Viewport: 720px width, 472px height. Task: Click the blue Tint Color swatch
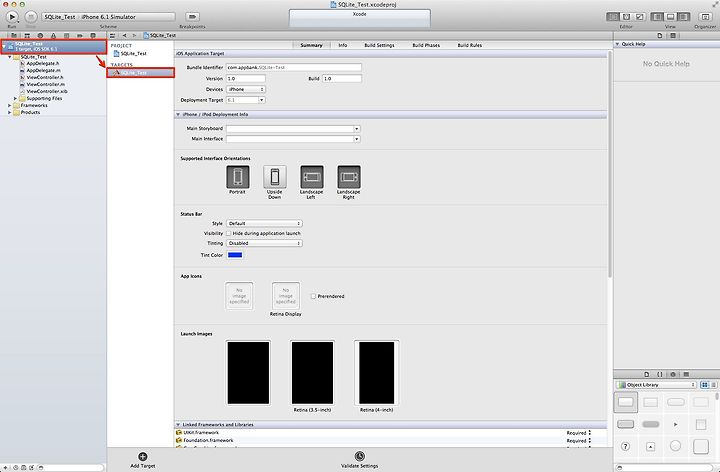pyautogui.click(x=235, y=255)
